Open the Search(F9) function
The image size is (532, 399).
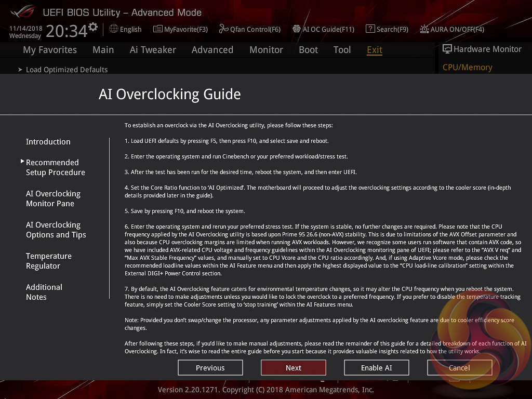click(392, 29)
